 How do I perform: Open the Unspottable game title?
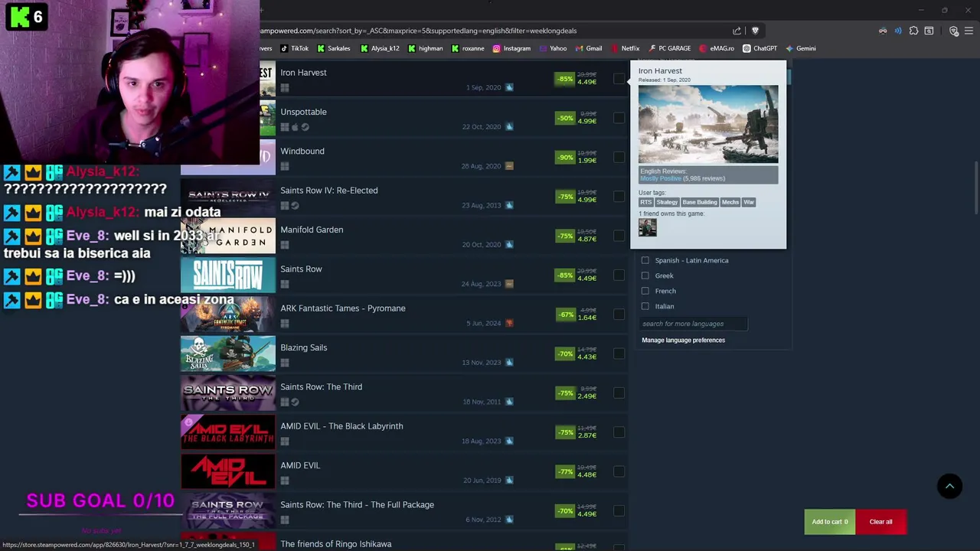pyautogui.click(x=303, y=112)
